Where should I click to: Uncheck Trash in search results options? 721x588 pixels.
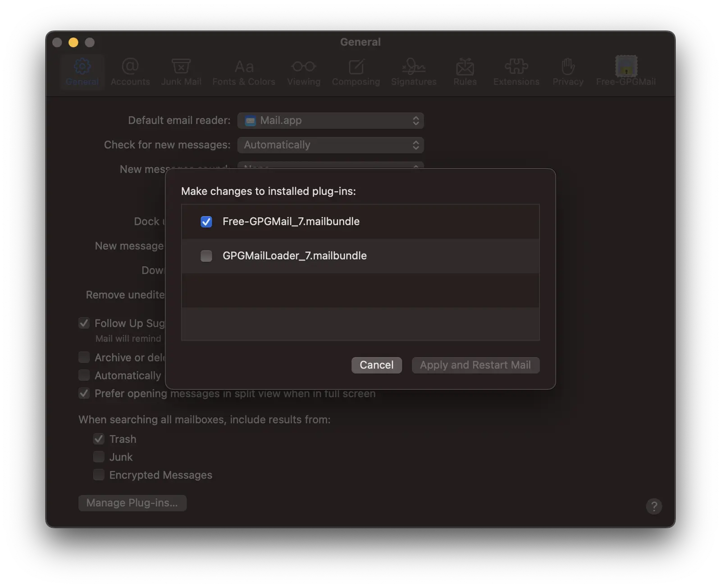click(98, 439)
